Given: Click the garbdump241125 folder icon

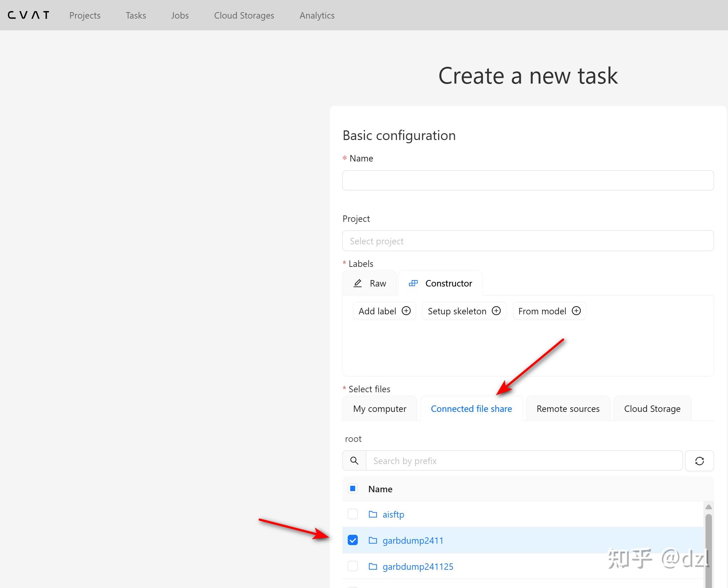Looking at the screenshot, I should pyautogui.click(x=373, y=566).
